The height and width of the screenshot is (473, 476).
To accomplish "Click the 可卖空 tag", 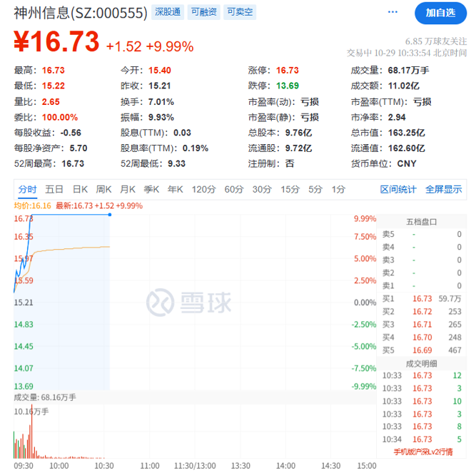I will tap(239, 12).
